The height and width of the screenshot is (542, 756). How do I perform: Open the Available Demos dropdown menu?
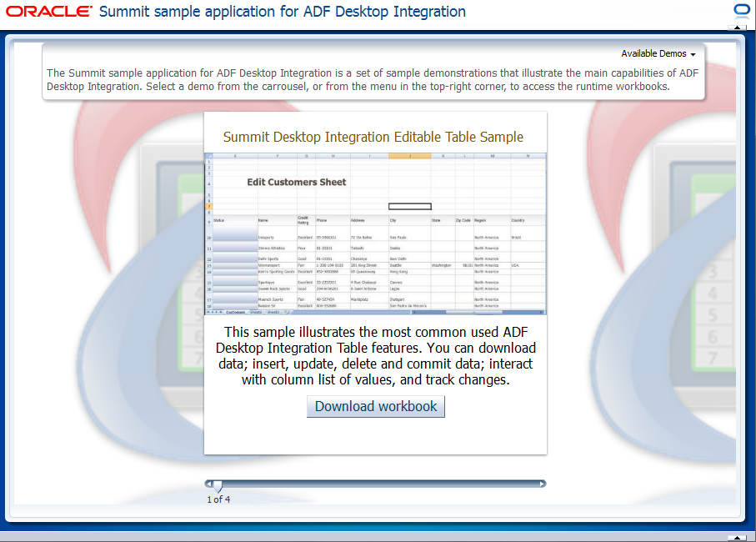pos(658,53)
